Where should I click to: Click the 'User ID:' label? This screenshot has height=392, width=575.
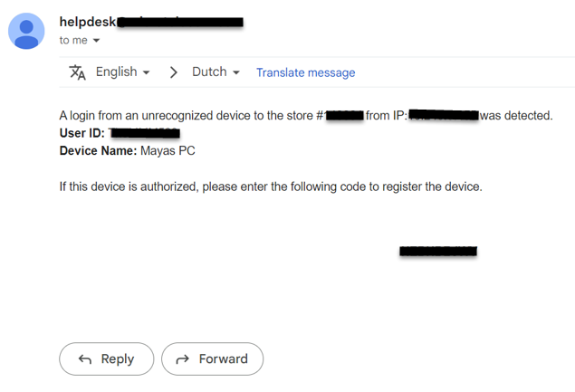[x=82, y=133]
